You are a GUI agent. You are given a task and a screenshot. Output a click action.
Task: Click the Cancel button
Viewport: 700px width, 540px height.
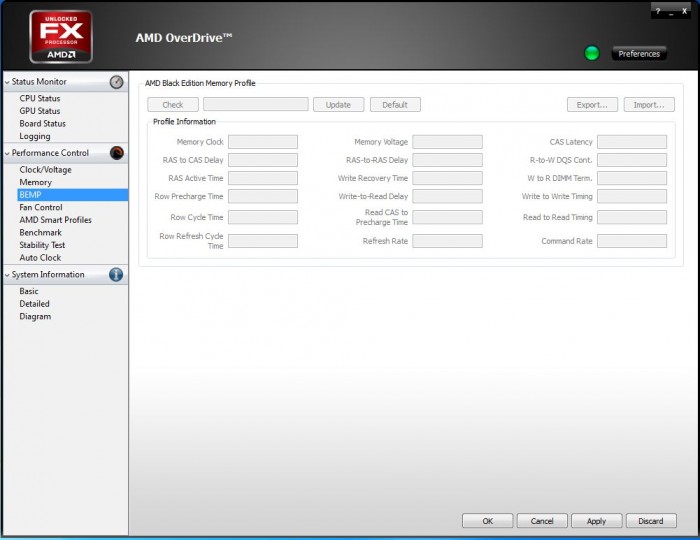pos(542,521)
